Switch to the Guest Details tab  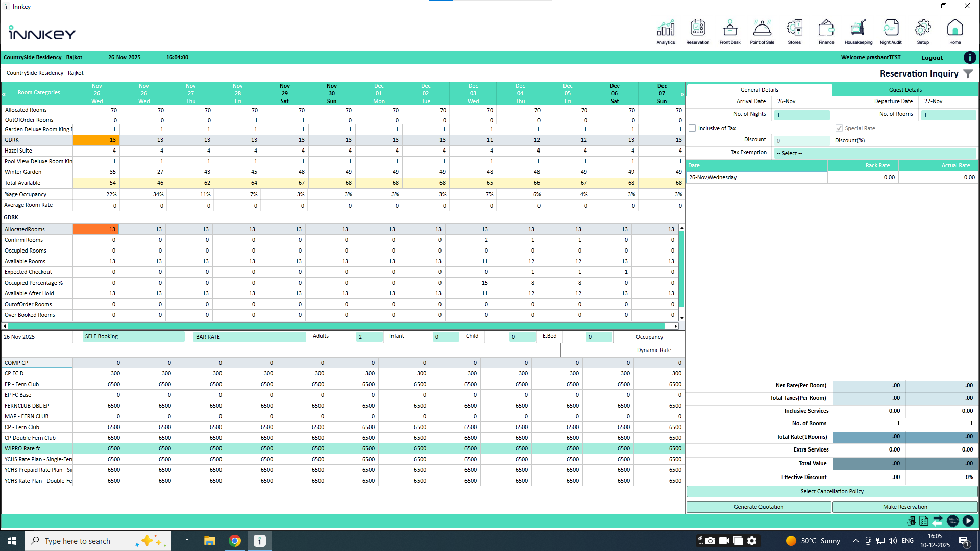(905, 90)
